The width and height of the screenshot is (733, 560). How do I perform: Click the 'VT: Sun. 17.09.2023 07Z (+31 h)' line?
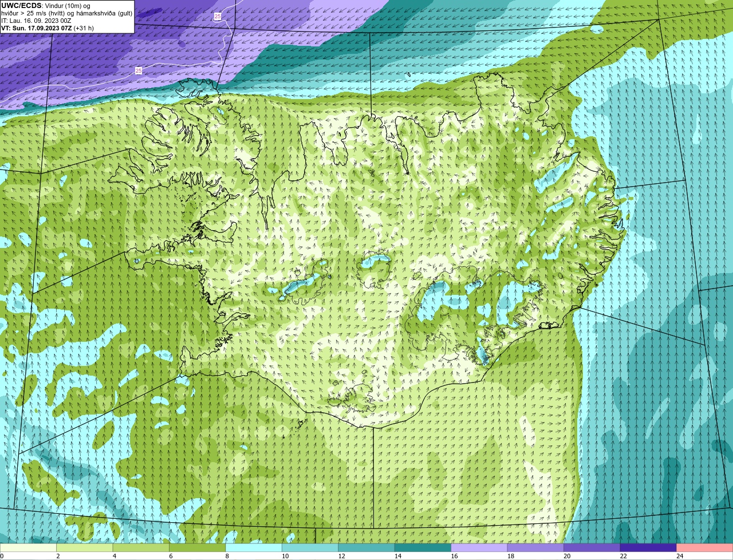coord(48,27)
